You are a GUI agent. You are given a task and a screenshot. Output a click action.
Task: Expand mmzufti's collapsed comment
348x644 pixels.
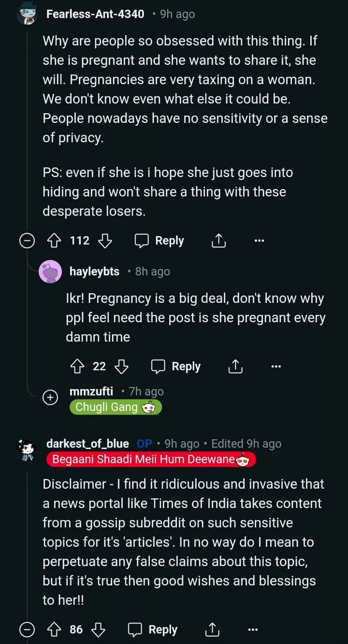(50, 397)
